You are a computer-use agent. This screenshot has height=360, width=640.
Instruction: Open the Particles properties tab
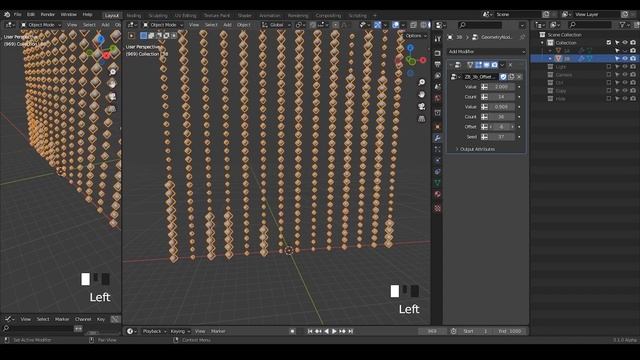(x=438, y=149)
